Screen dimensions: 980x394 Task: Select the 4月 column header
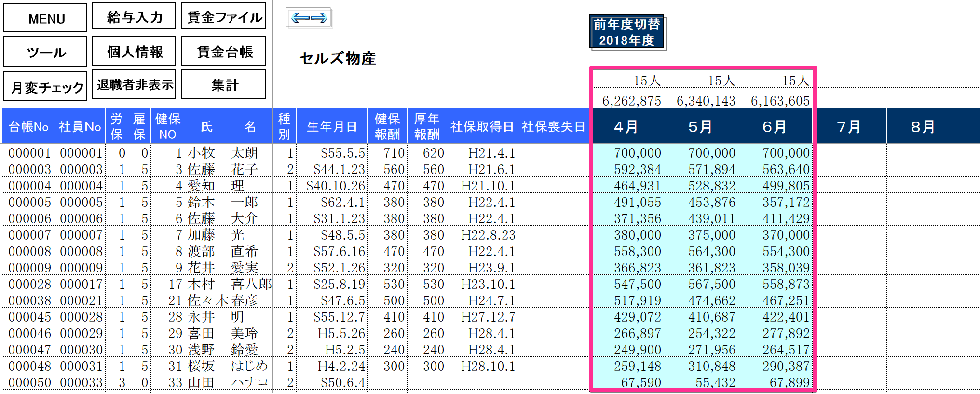point(627,126)
